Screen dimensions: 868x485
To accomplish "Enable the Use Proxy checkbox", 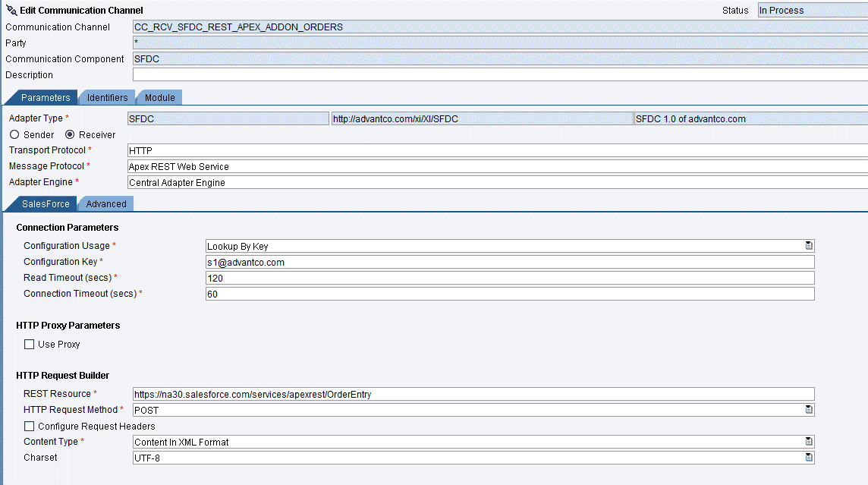I will pos(29,344).
